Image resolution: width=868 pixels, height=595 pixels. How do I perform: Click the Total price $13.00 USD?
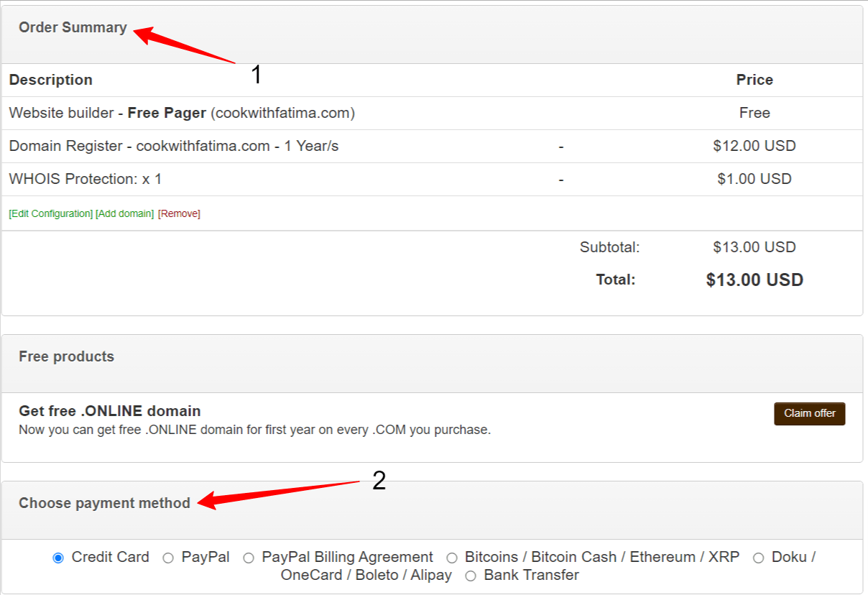pos(755,280)
